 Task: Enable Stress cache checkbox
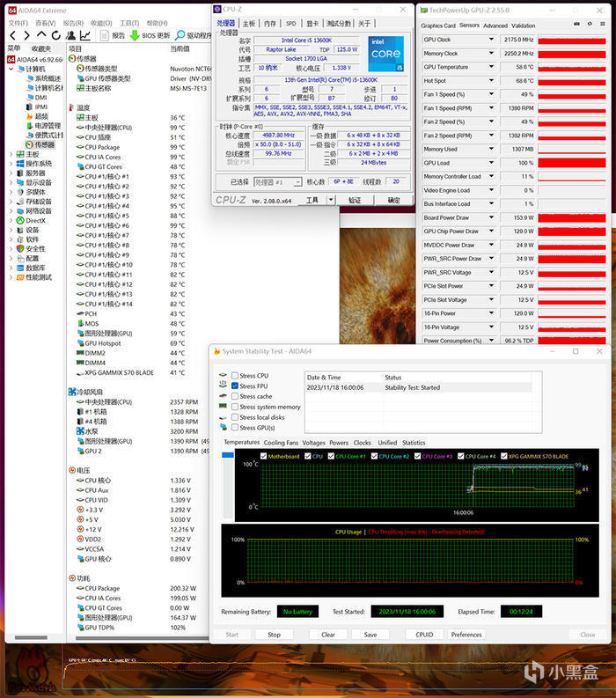pyautogui.click(x=235, y=396)
